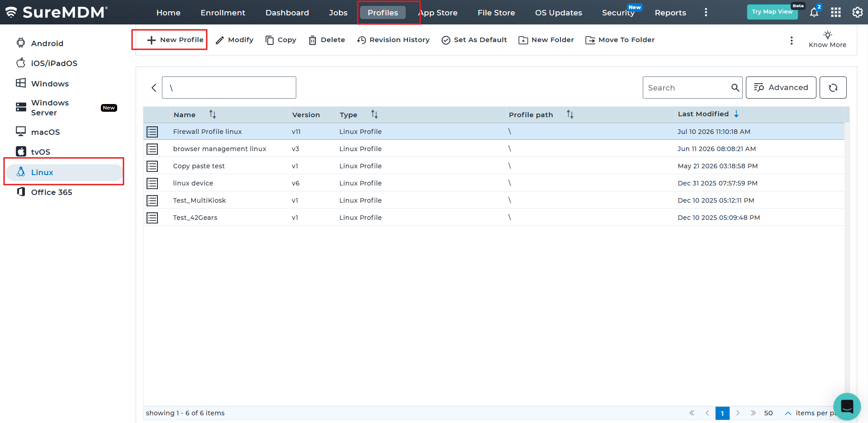Go to the previous results page

707,413
